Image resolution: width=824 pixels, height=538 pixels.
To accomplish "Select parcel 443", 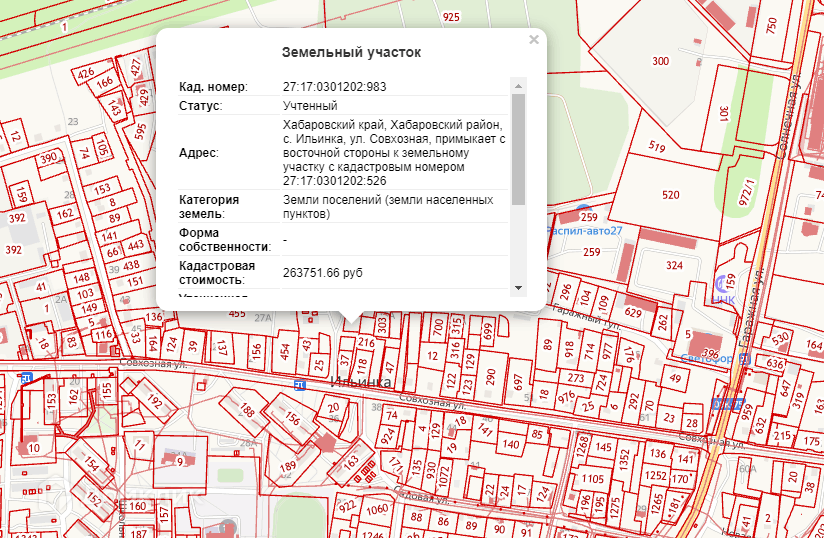I will click(136, 245).
